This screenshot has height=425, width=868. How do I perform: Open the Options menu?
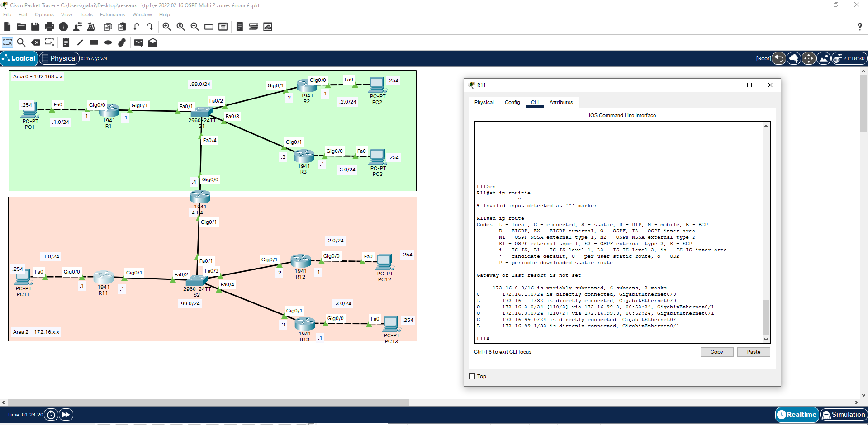[x=44, y=14]
